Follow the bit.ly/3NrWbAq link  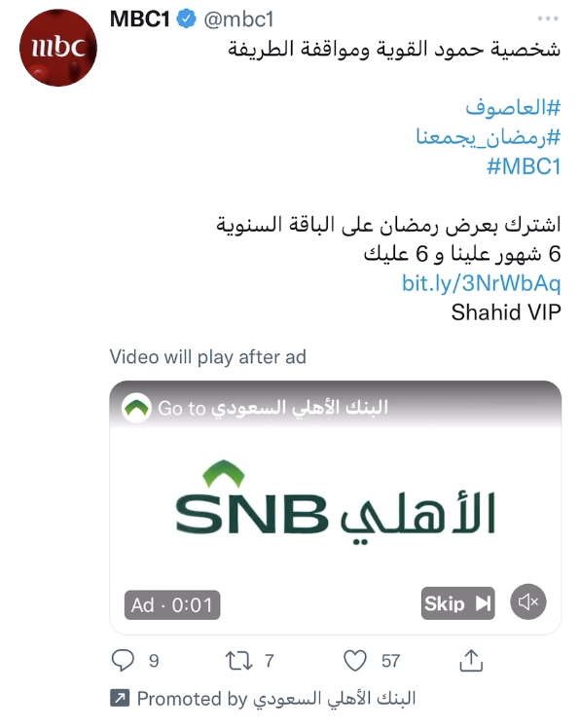(481, 283)
